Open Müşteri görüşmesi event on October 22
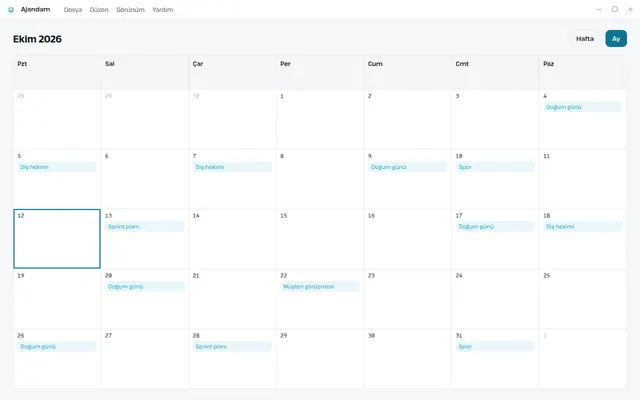This screenshot has width=640, height=400. tap(320, 287)
